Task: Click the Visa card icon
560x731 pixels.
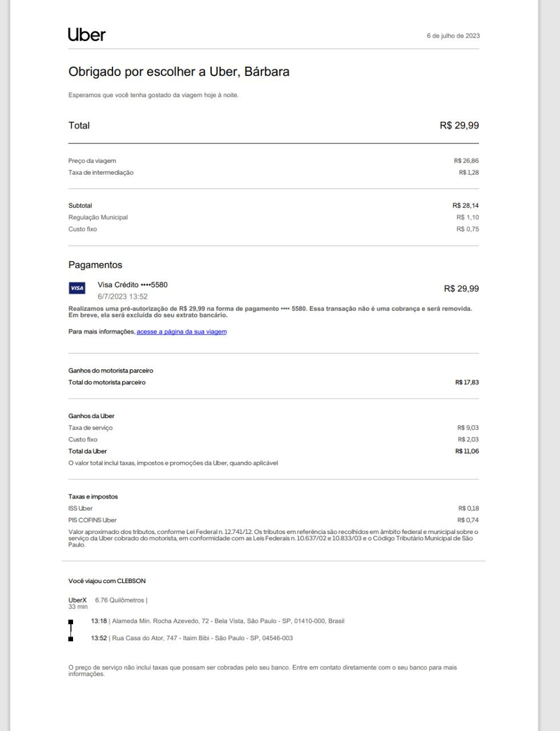Action: click(76, 288)
